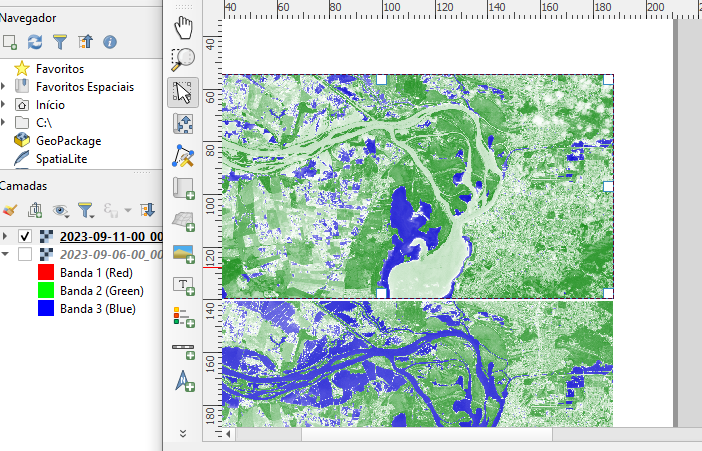Click the Add Legend tool

coord(183,317)
